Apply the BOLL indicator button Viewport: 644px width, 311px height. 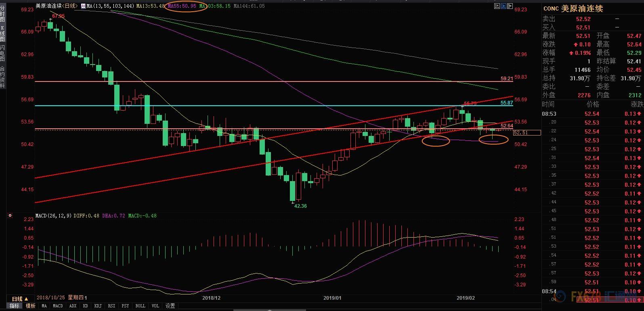tap(140, 306)
